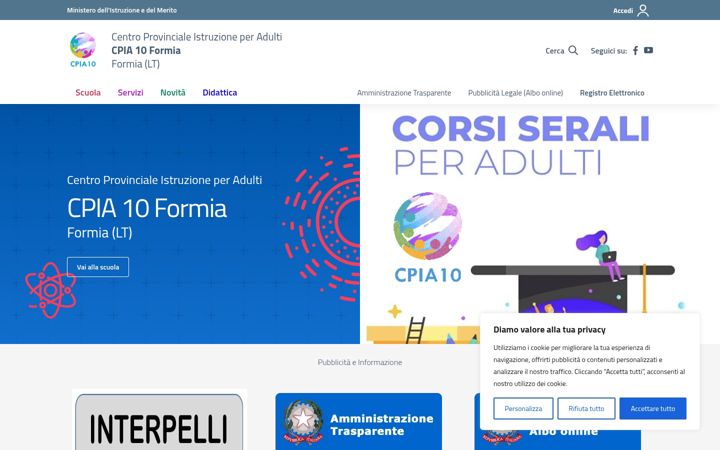Open the Registro Elettronico link
The height and width of the screenshot is (450, 720).
[612, 93]
